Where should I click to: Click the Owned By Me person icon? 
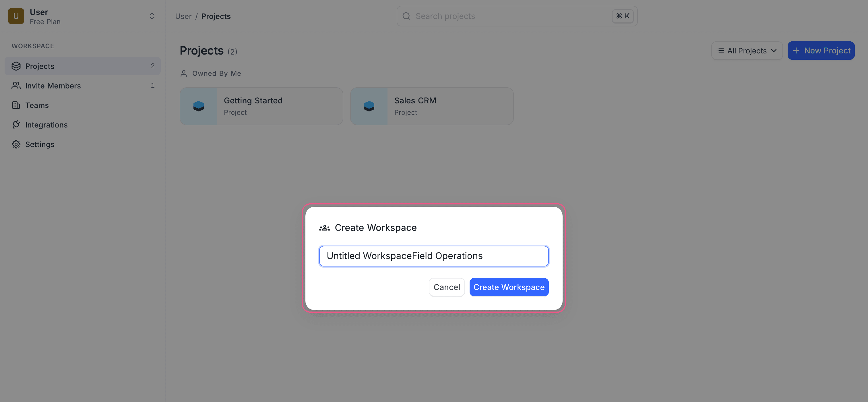click(184, 74)
